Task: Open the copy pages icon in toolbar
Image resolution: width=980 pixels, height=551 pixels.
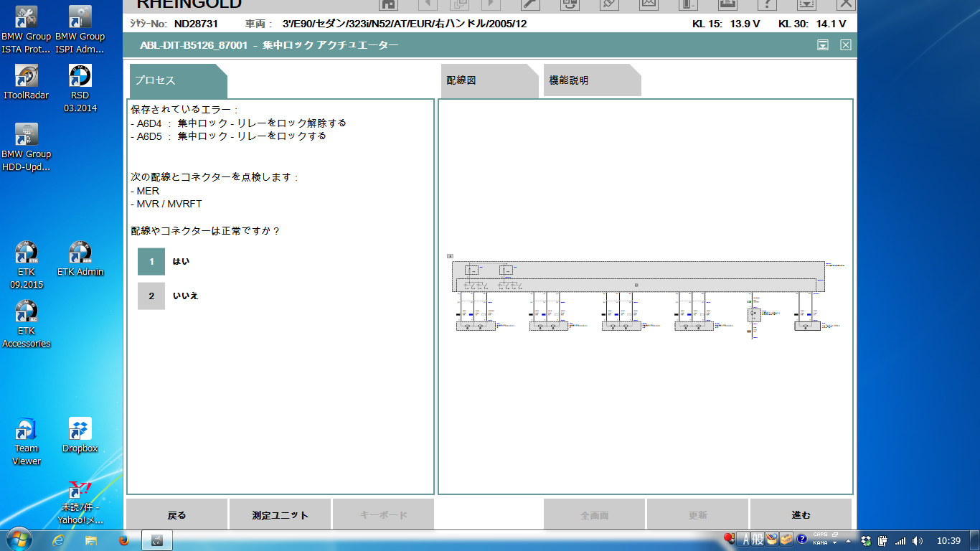Action: pyautogui.click(x=460, y=4)
